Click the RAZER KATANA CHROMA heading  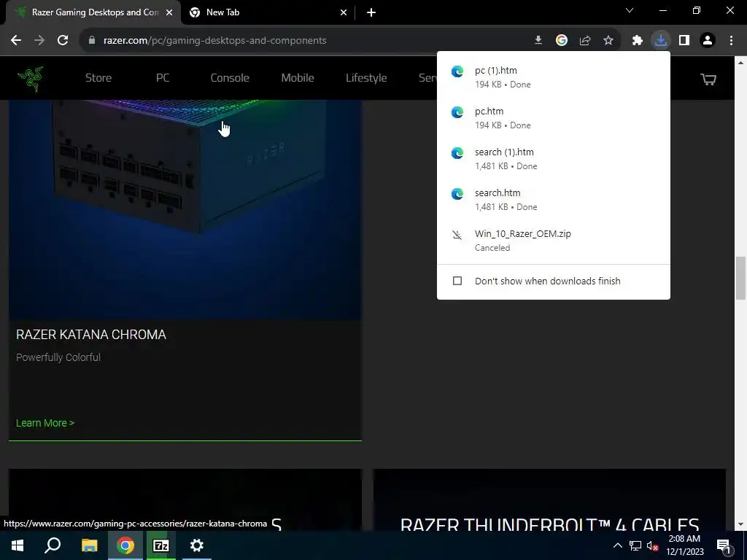pos(91,334)
